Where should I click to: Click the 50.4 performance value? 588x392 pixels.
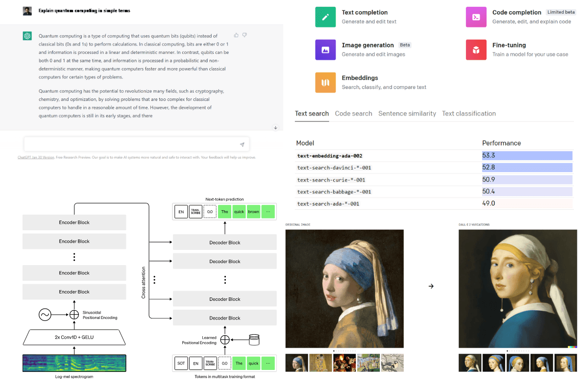click(x=489, y=192)
